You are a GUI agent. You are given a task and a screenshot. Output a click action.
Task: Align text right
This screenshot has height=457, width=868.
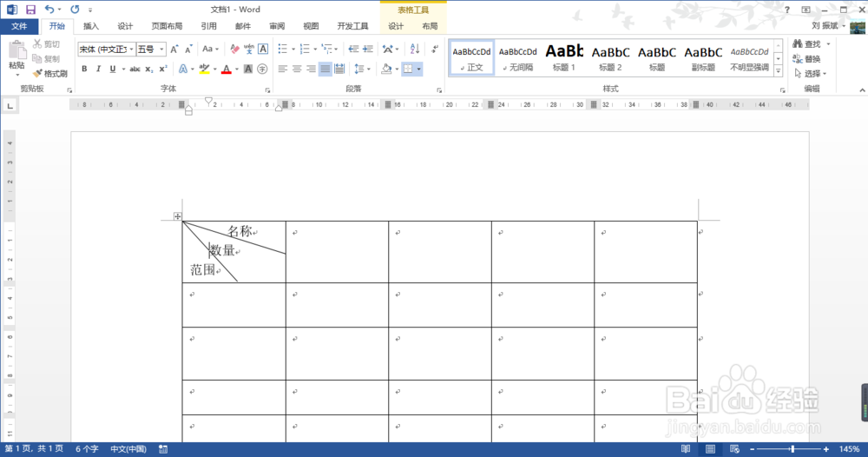click(311, 69)
